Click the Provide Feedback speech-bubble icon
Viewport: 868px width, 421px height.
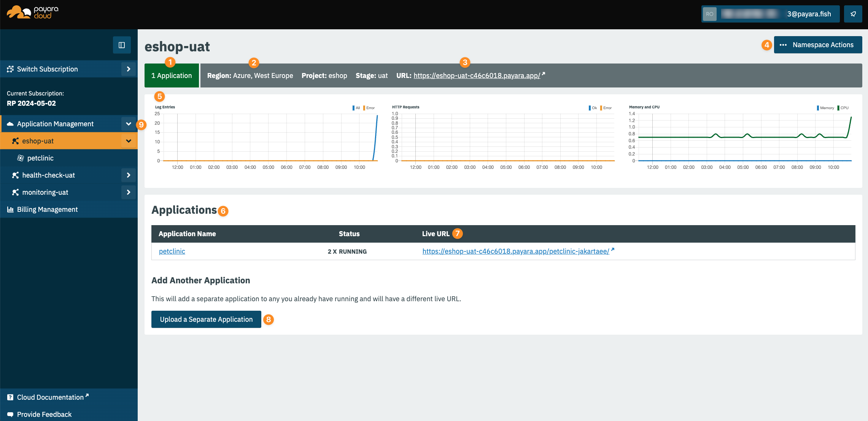10,415
